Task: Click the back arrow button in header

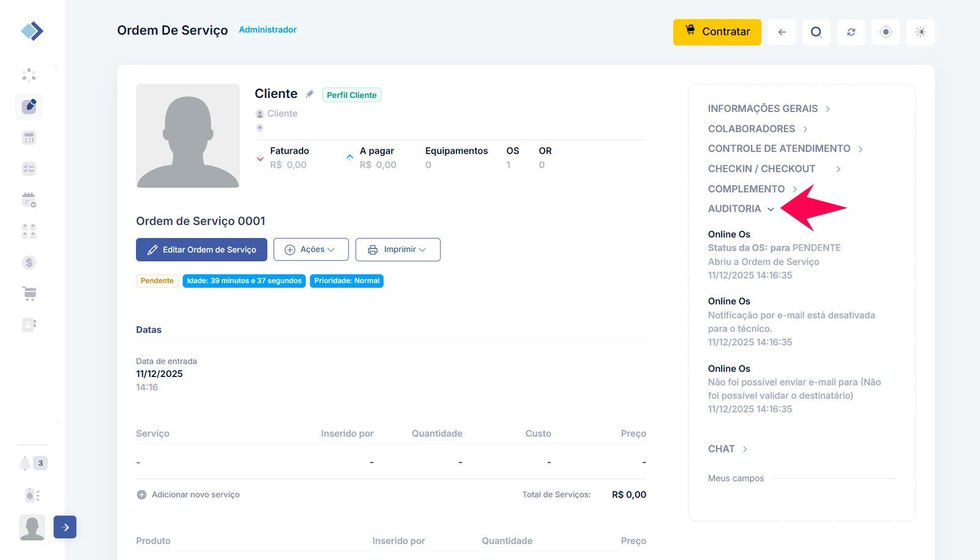Action: click(x=782, y=32)
